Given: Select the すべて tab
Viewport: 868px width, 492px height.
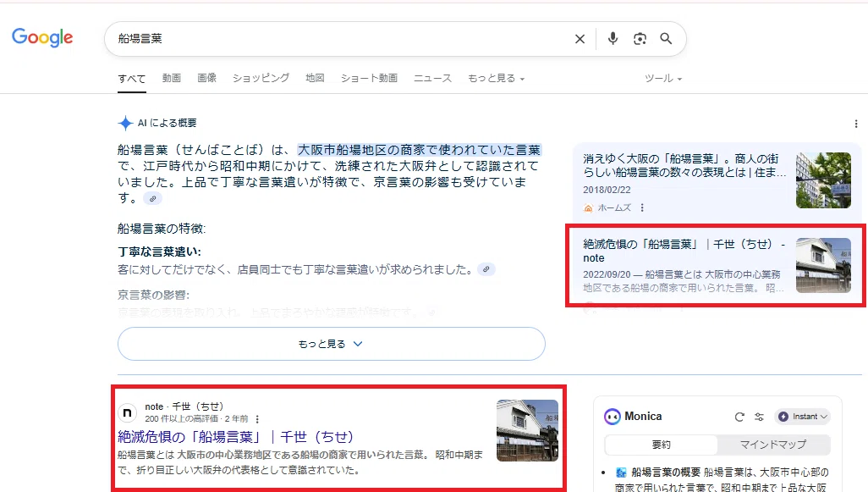Looking at the screenshot, I should pos(132,79).
